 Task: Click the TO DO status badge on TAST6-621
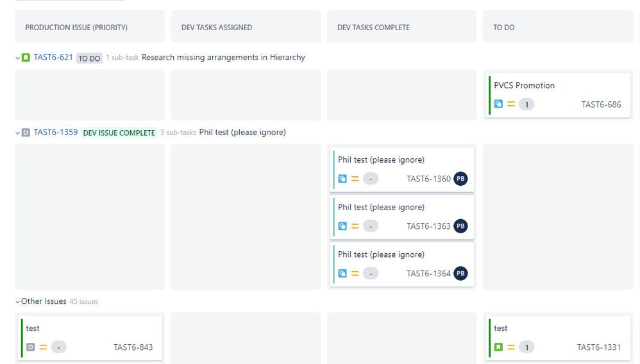coord(89,58)
